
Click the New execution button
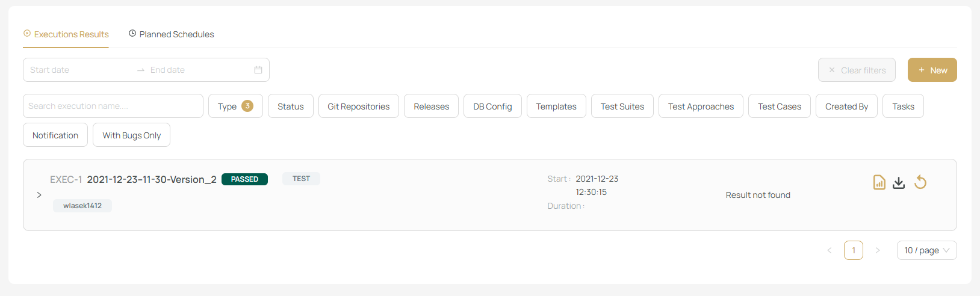point(932,70)
